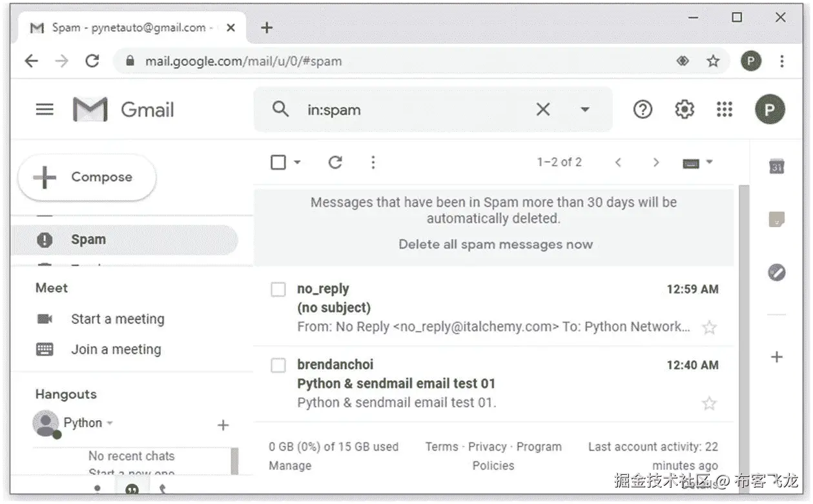813x504 pixels.
Task: Click Delete all spam messages now
Action: [x=495, y=244]
